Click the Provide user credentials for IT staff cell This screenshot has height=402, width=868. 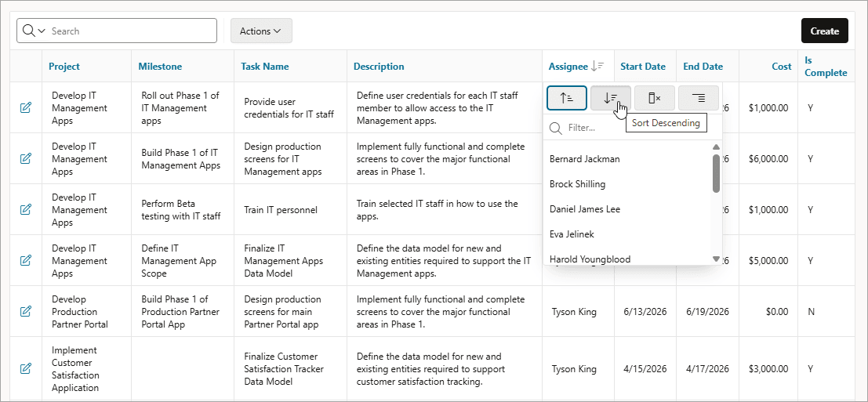click(x=289, y=108)
